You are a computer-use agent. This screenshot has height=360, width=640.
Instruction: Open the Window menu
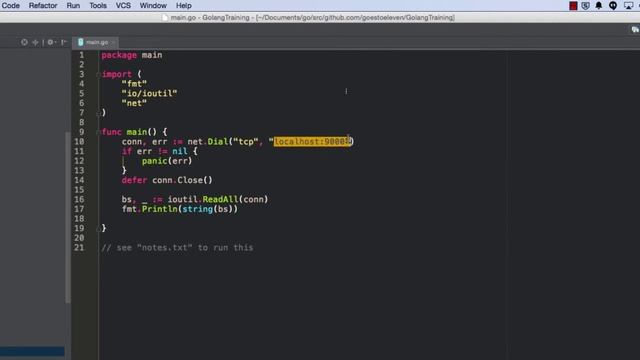click(153, 6)
